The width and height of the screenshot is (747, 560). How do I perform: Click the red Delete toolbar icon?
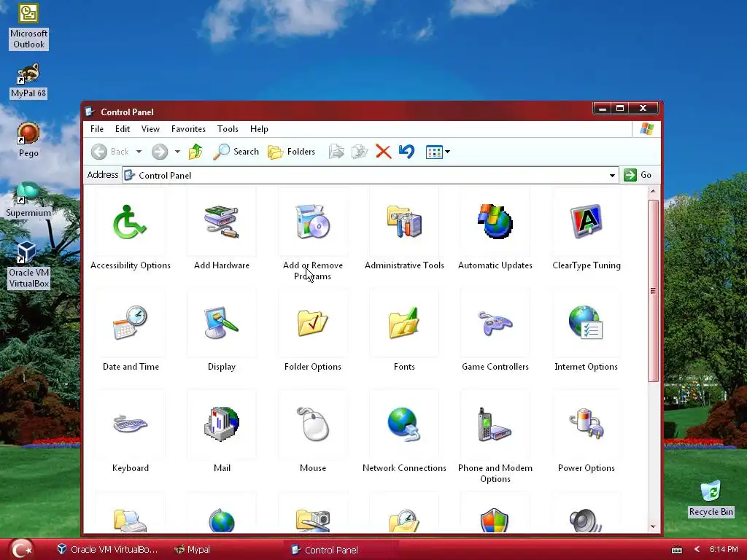383,152
